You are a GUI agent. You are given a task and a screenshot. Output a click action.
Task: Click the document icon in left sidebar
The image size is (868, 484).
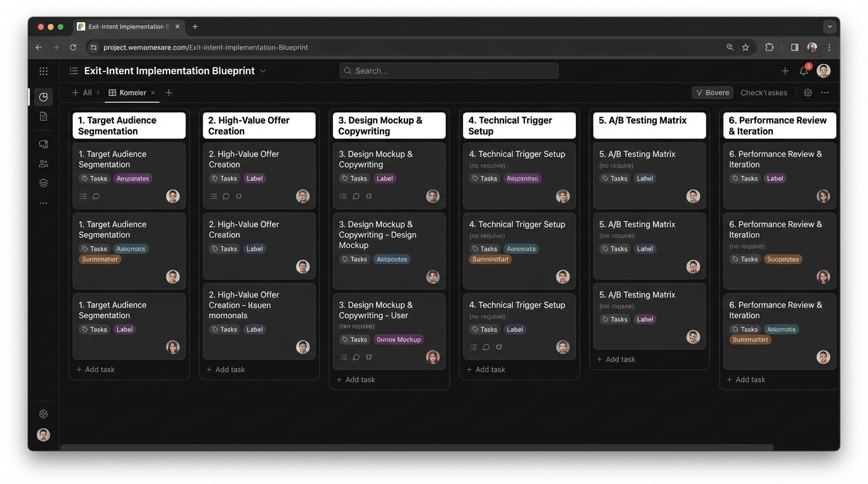[x=44, y=117]
